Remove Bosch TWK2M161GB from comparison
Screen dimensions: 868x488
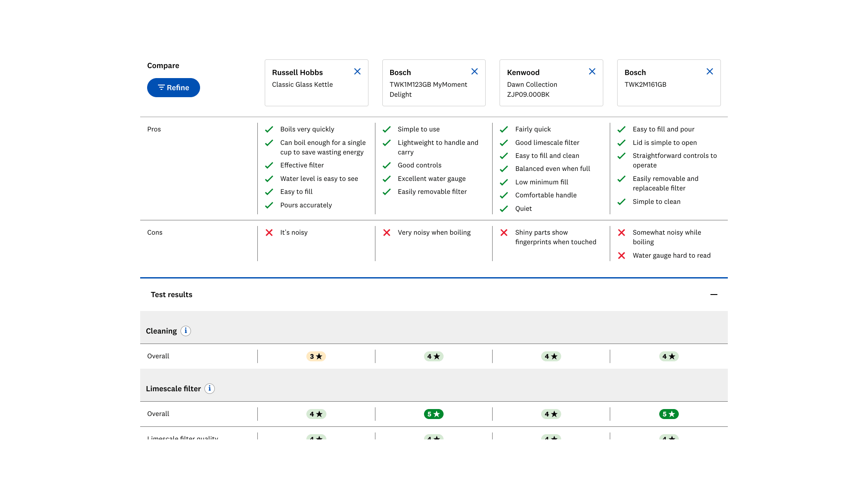710,72
